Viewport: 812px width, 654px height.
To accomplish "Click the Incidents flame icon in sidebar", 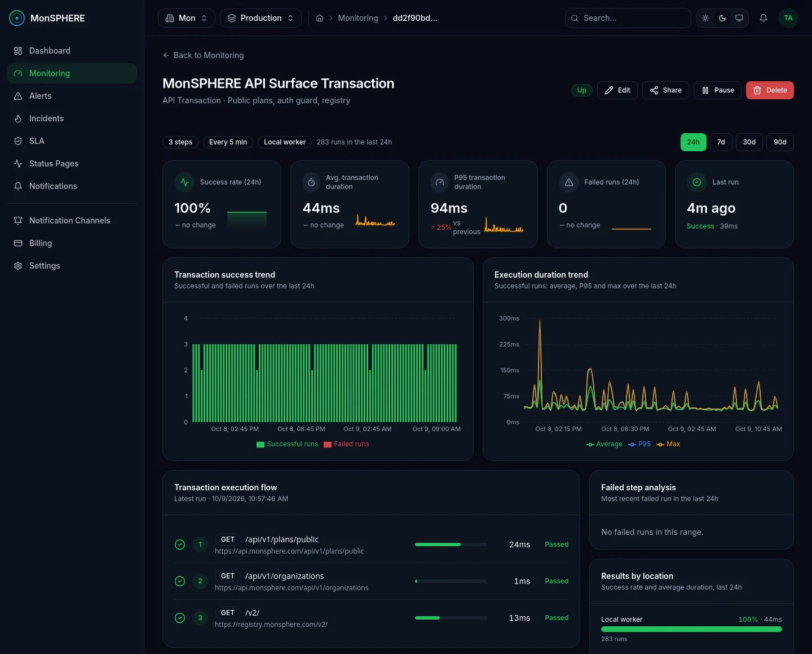I will click(x=18, y=118).
